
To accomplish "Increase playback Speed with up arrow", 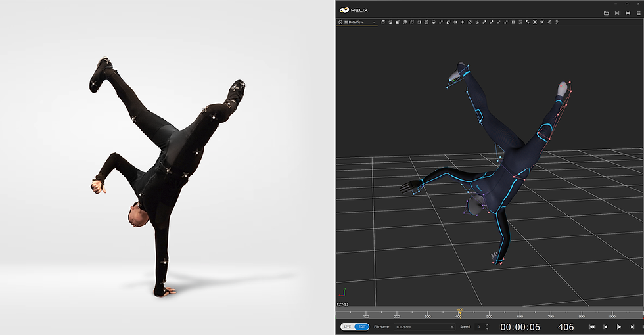I will [x=487, y=325].
